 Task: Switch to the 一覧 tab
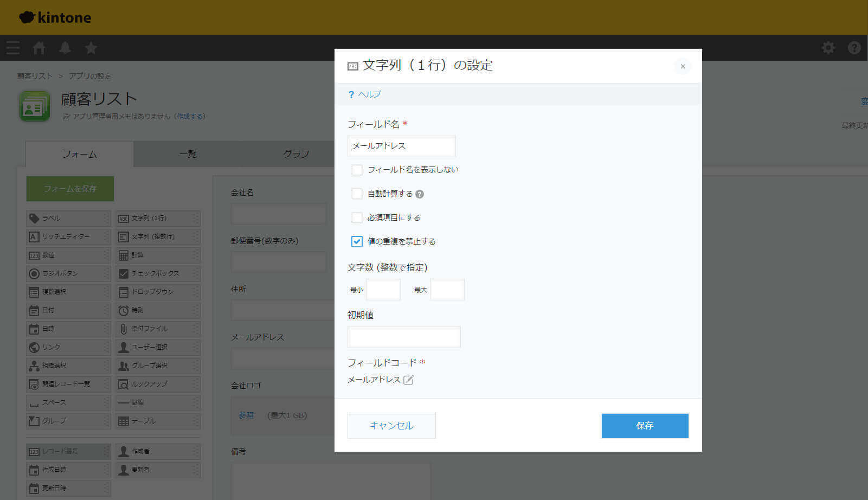188,154
